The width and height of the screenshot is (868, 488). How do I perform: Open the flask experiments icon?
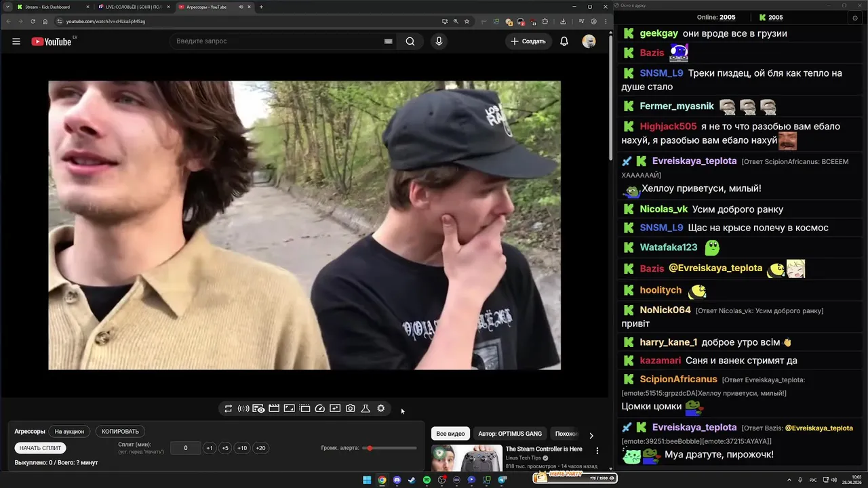click(x=366, y=409)
